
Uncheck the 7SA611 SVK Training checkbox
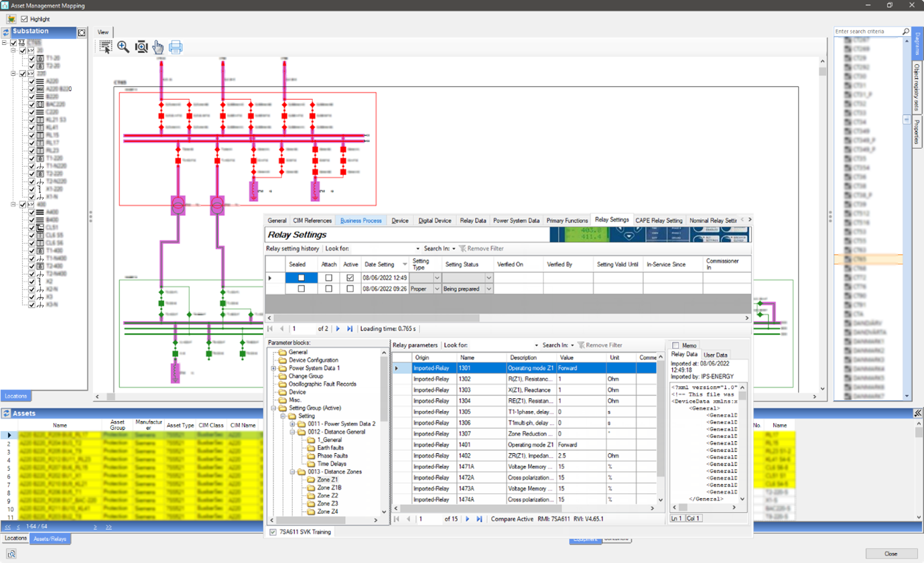[273, 532]
